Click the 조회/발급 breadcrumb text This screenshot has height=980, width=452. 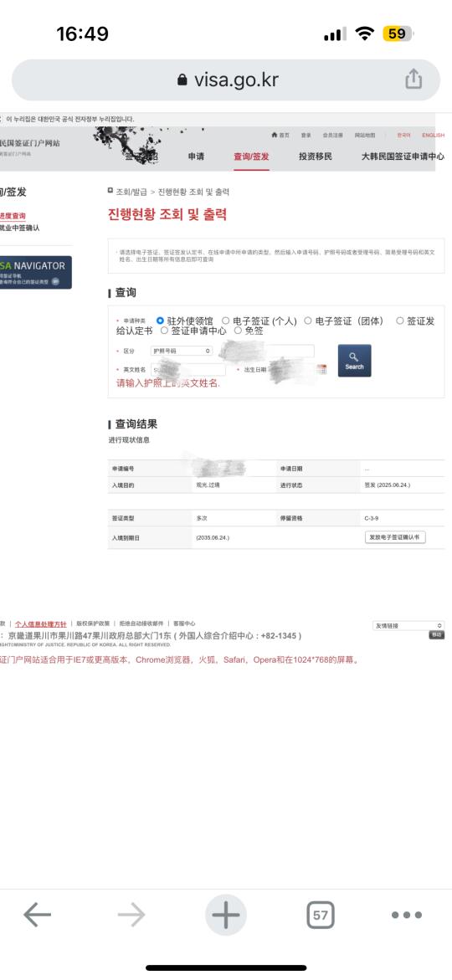pos(131,192)
